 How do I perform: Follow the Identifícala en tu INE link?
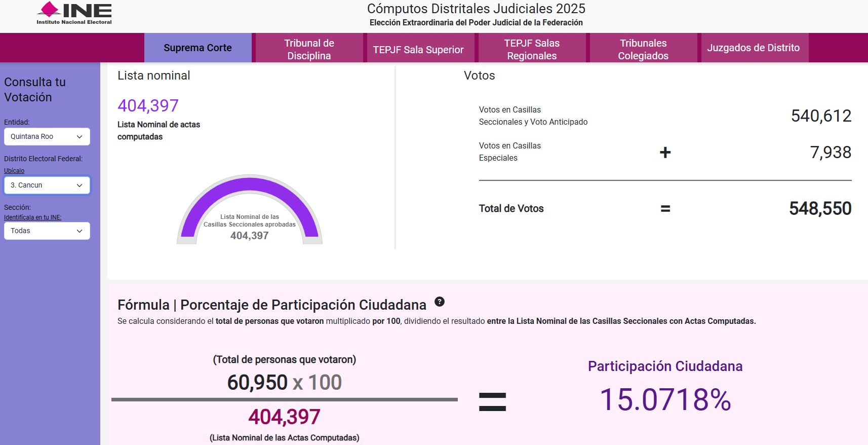pyautogui.click(x=32, y=217)
